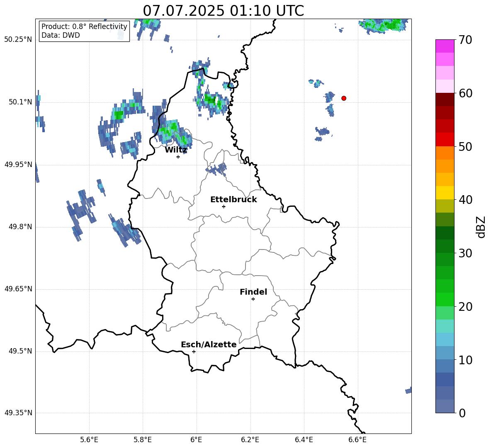Click the 50.1°N latitude label
The height and width of the screenshot is (448, 491).
(x=20, y=102)
